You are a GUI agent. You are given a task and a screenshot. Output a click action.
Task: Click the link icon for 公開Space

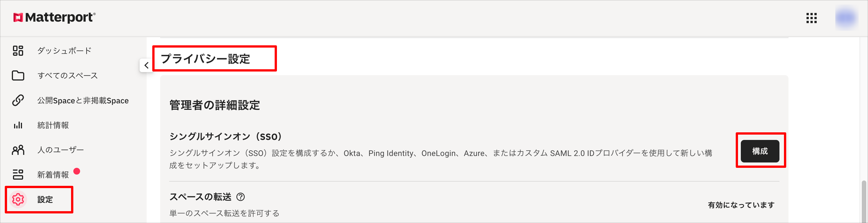18,100
